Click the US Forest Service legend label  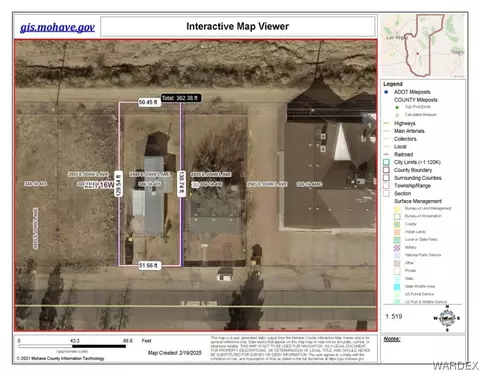click(x=419, y=294)
